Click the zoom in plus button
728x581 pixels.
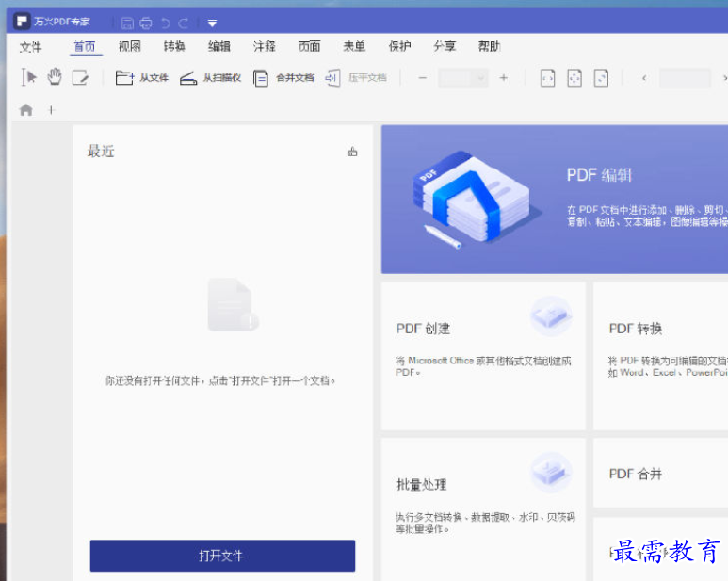point(503,78)
